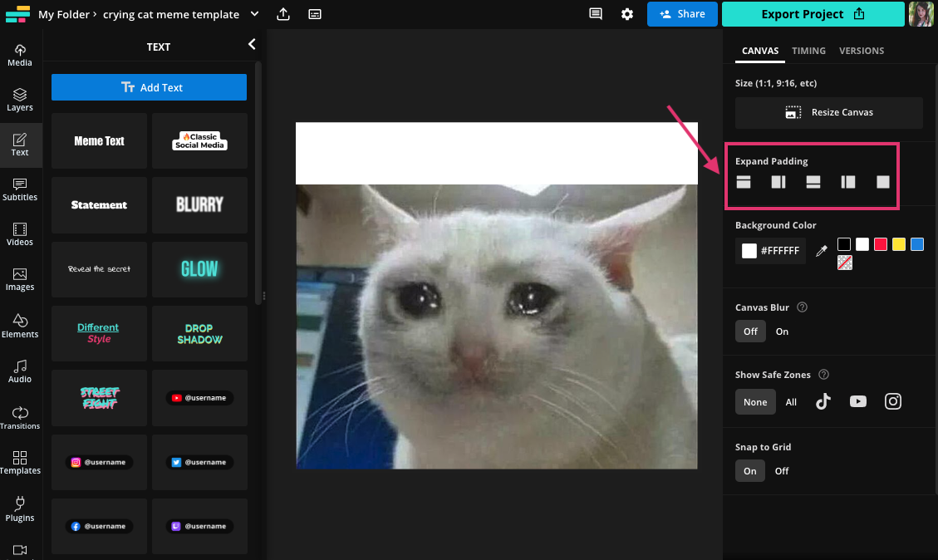Click the Resize Canvas button
This screenshot has width=938, height=560.
click(x=828, y=112)
